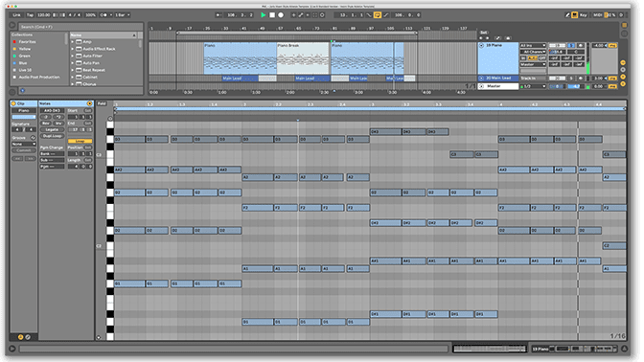Select the Favorites collection
Image resolution: width=644 pixels, height=362 pixels.
pyautogui.click(x=27, y=42)
